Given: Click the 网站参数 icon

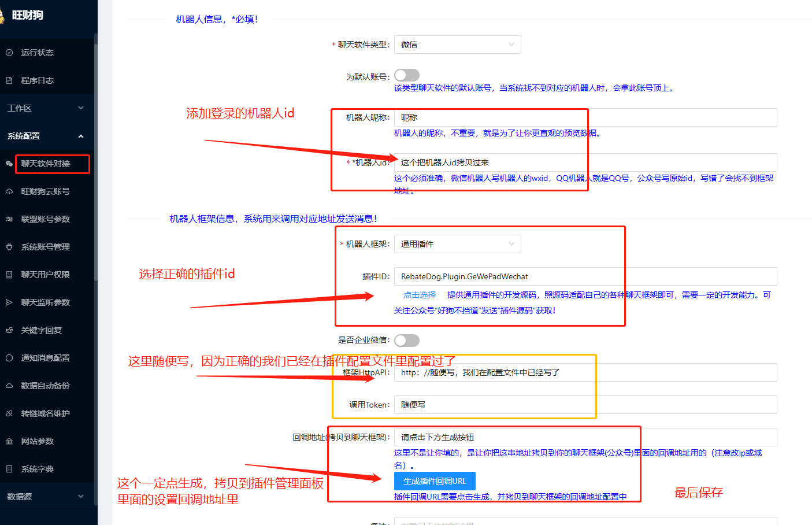Looking at the screenshot, I should pyautogui.click(x=9, y=441).
